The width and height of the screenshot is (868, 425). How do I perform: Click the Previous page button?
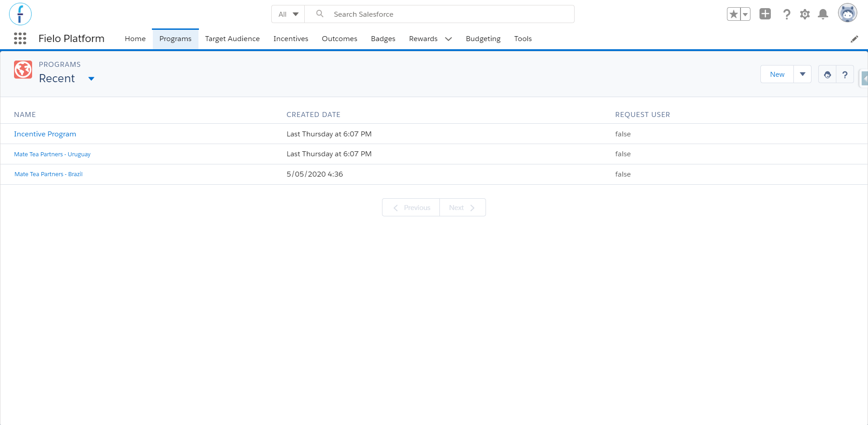(x=411, y=208)
